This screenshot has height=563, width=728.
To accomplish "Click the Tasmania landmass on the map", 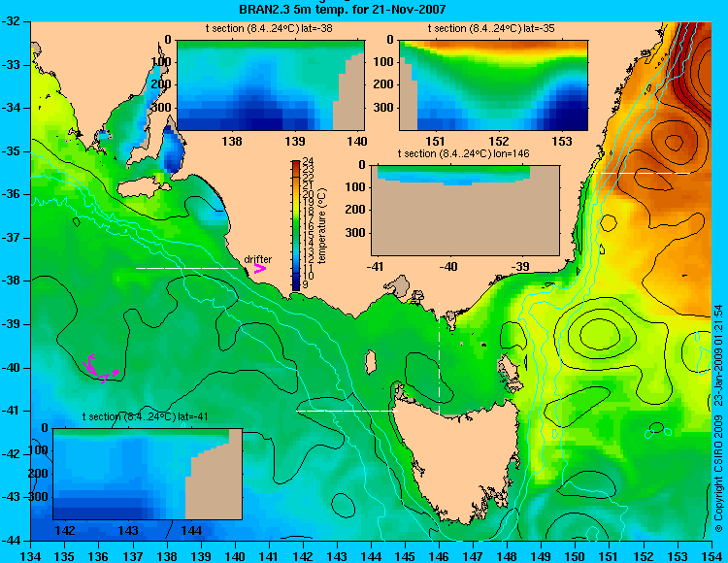I will coord(460,457).
